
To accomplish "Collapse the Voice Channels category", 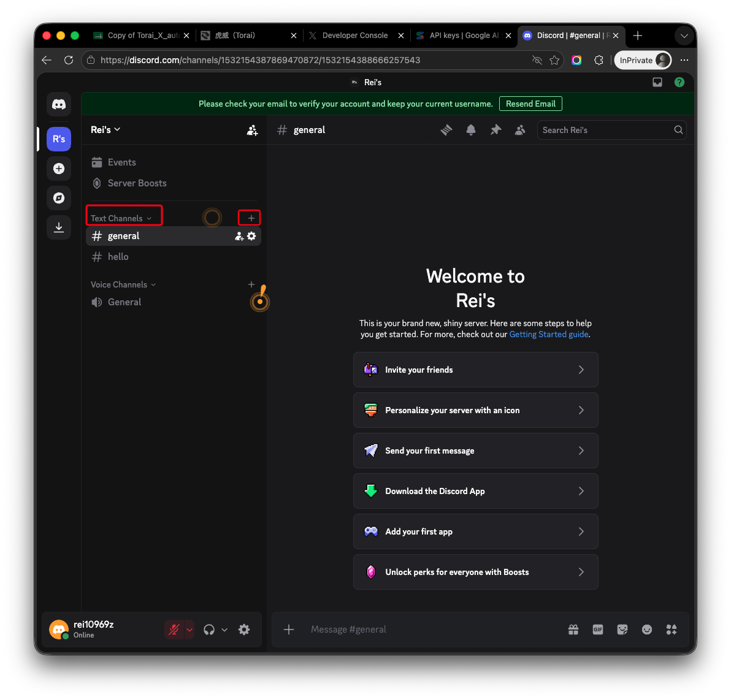I will pos(123,284).
